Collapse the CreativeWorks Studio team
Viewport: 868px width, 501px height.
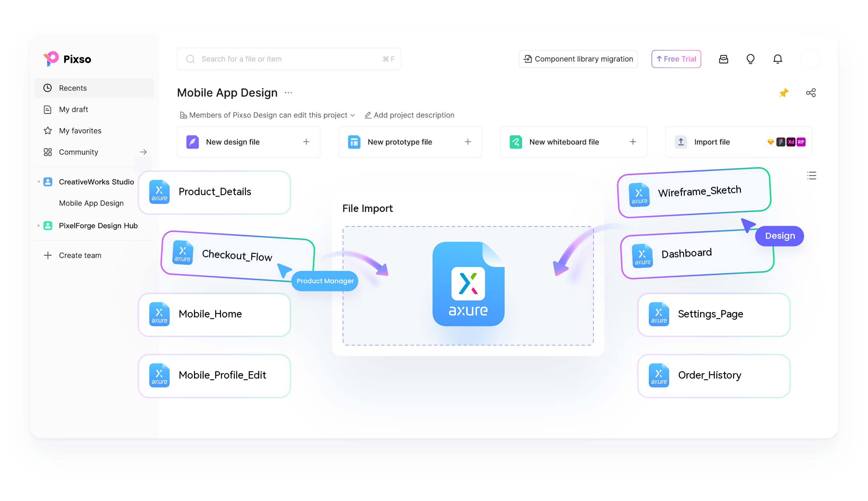pos(39,182)
